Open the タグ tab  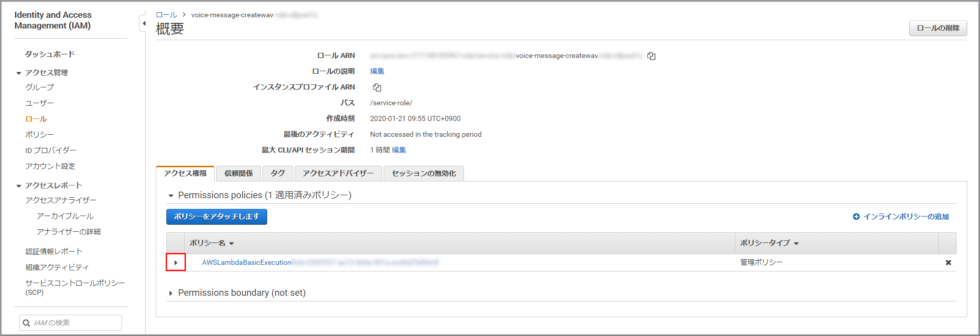pos(278,173)
